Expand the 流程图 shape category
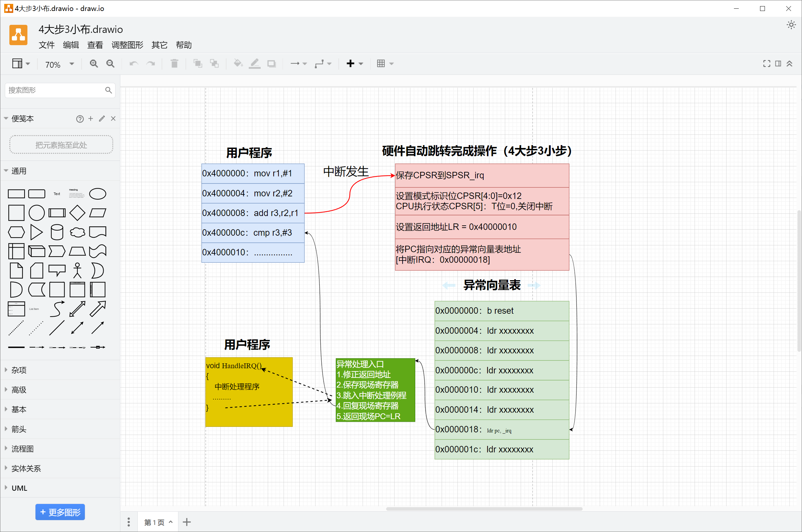Screen dimensions: 802x532 pyautogui.click(x=22, y=449)
